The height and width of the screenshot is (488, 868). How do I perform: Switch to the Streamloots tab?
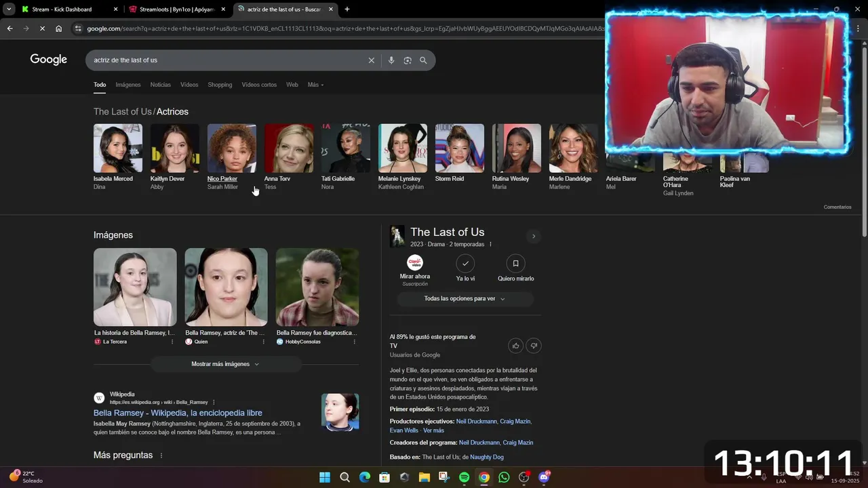(177, 9)
